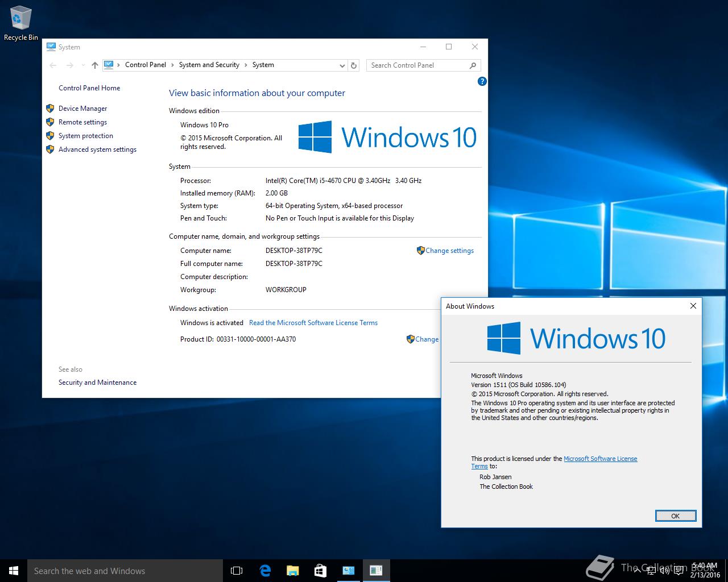Click the forward arrow in System window

[70, 65]
